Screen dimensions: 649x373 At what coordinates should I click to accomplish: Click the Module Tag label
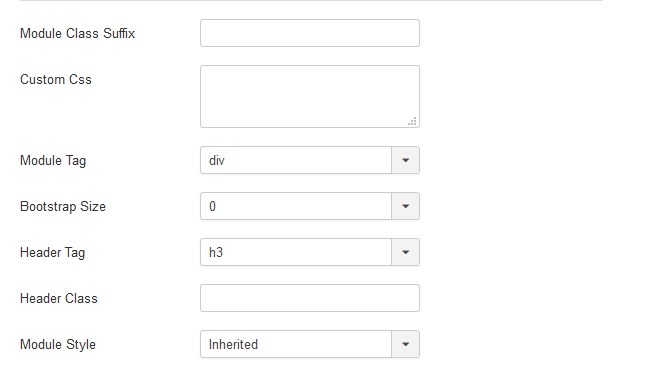tap(53, 161)
